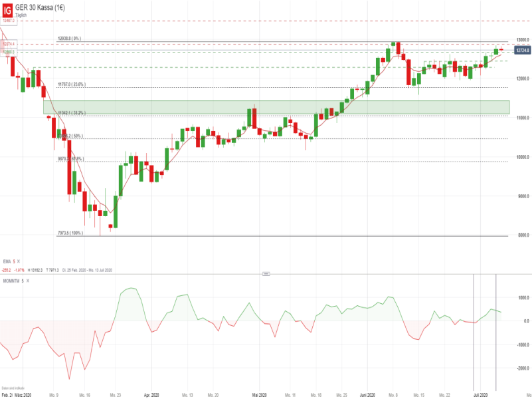Click the 1000.0 momentum axis label
The height and width of the screenshot is (399, 532).
pos(523,298)
